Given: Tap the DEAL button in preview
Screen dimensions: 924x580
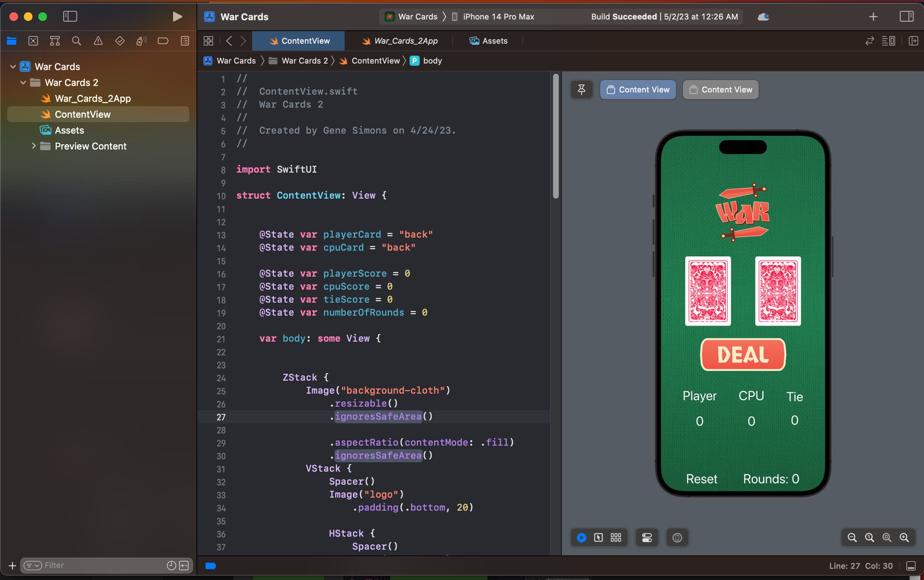Looking at the screenshot, I should [x=743, y=355].
